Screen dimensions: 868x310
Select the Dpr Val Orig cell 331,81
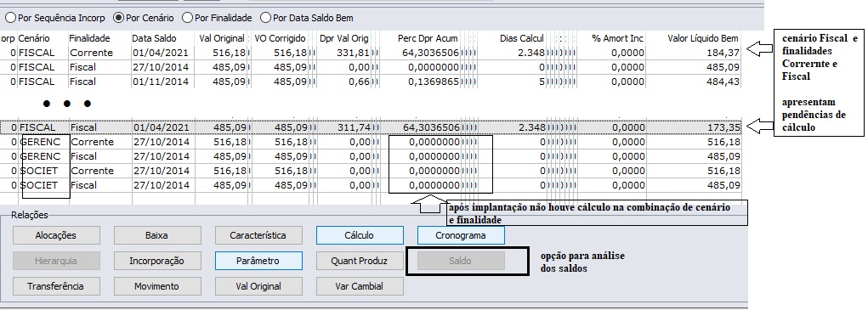343,53
